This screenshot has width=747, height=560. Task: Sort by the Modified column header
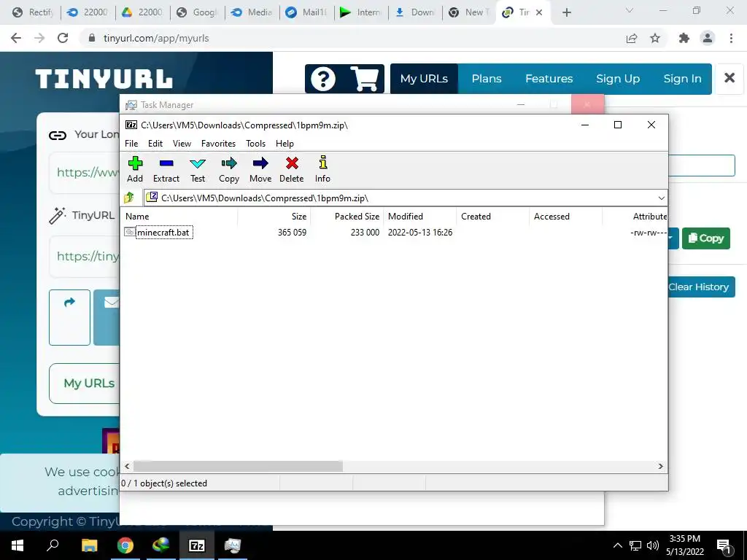(420, 216)
